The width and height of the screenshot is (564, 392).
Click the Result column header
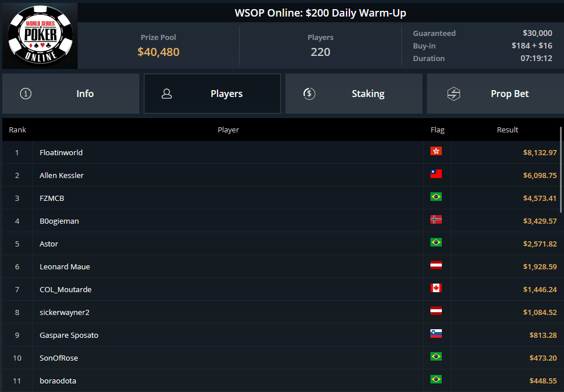[507, 130]
